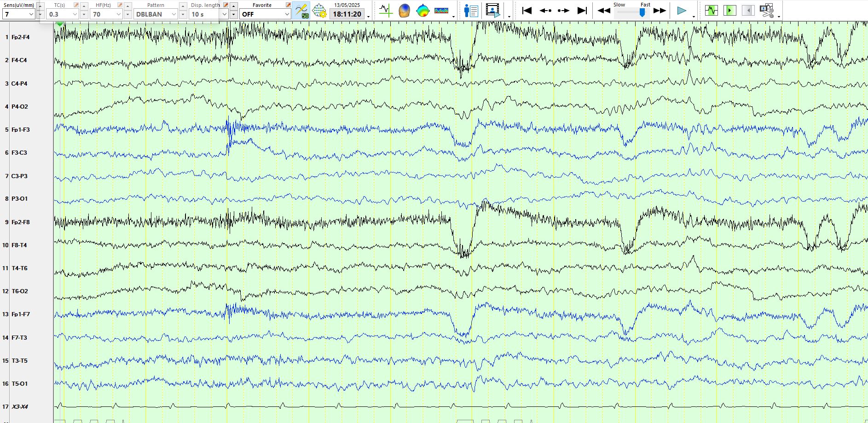This screenshot has height=423, width=868.
Task: Increase display length with up stepper
Action: [233, 6]
